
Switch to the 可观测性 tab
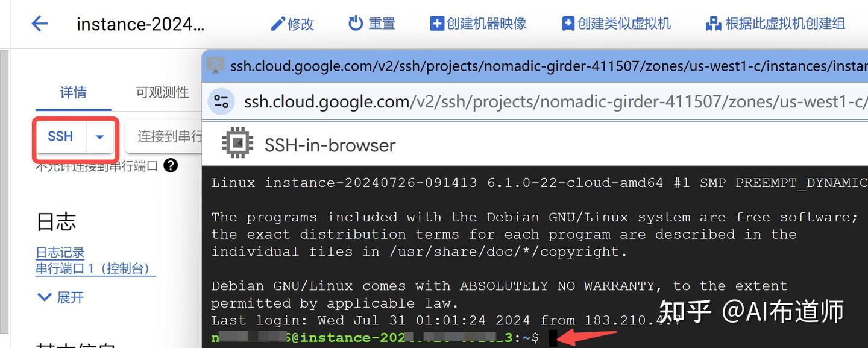coord(162,92)
